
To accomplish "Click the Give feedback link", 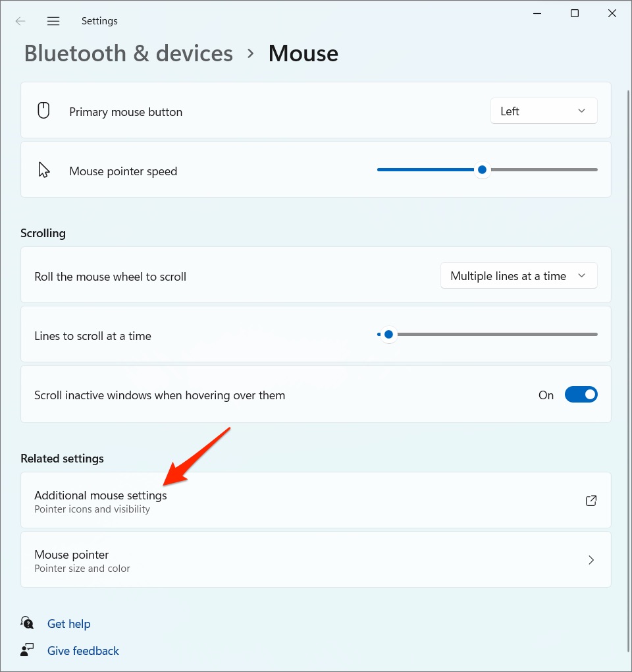I will pyautogui.click(x=83, y=651).
